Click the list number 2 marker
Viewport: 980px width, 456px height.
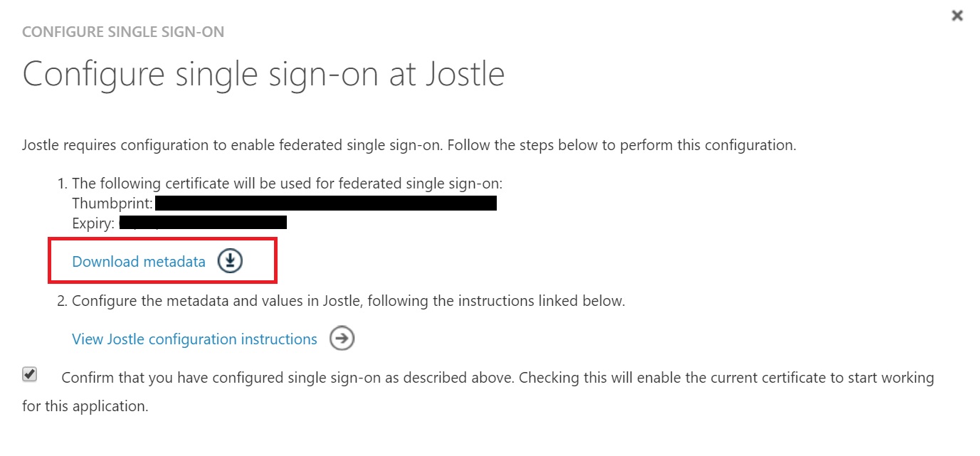(62, 301)
